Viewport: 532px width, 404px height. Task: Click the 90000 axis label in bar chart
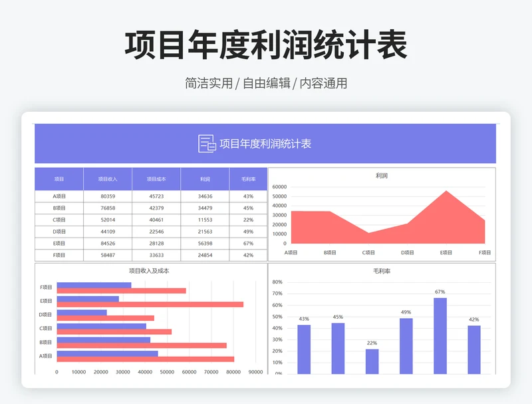pyautogui.click(x=255, y=372)
